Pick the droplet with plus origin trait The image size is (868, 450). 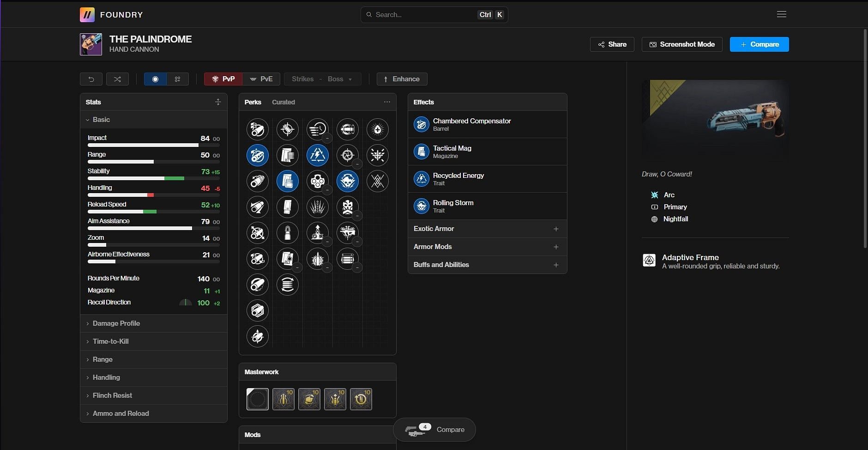tap(377, 129)
